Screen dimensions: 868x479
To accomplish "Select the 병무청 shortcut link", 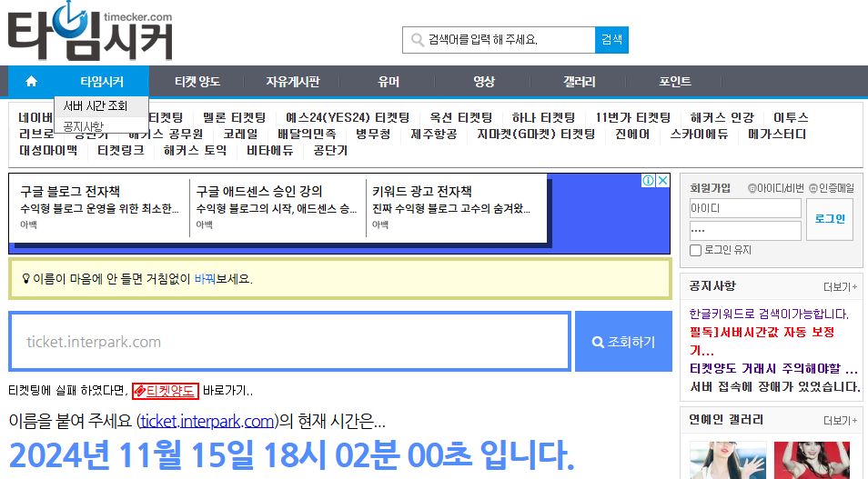I will pyautogui.click(x=373, y=135).
